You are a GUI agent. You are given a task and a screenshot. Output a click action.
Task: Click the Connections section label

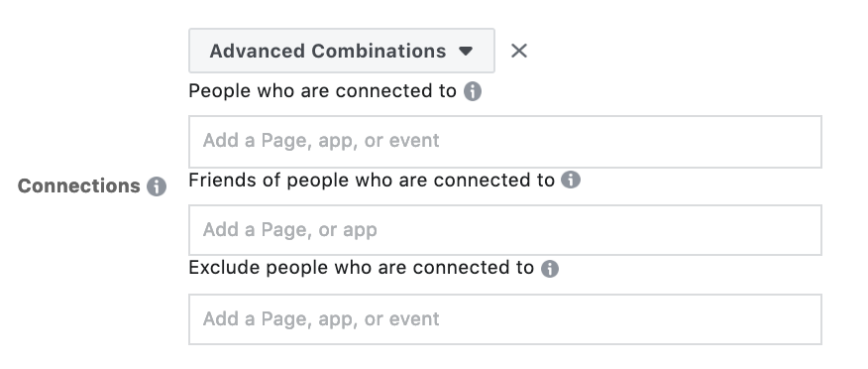point(78,185)
